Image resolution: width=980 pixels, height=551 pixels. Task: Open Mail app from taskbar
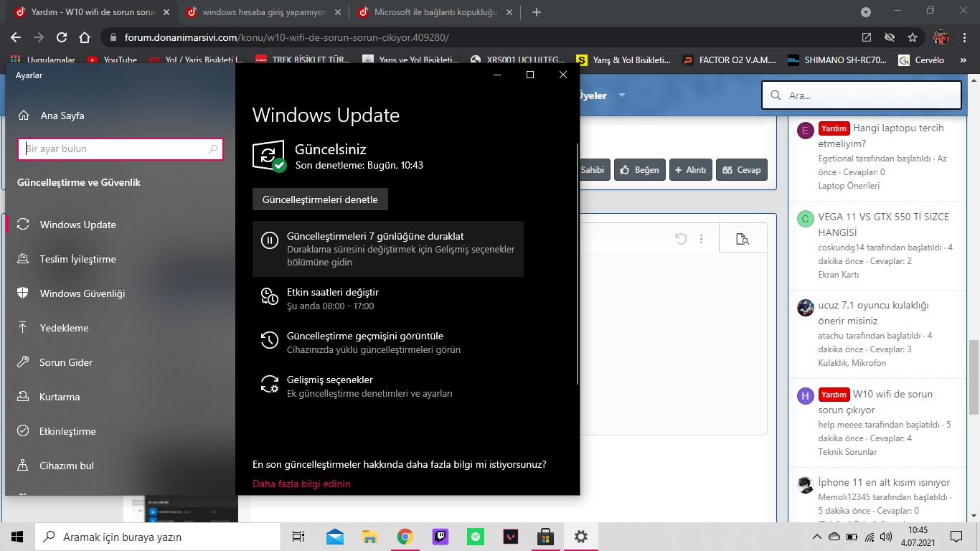[x=334, y=537]
